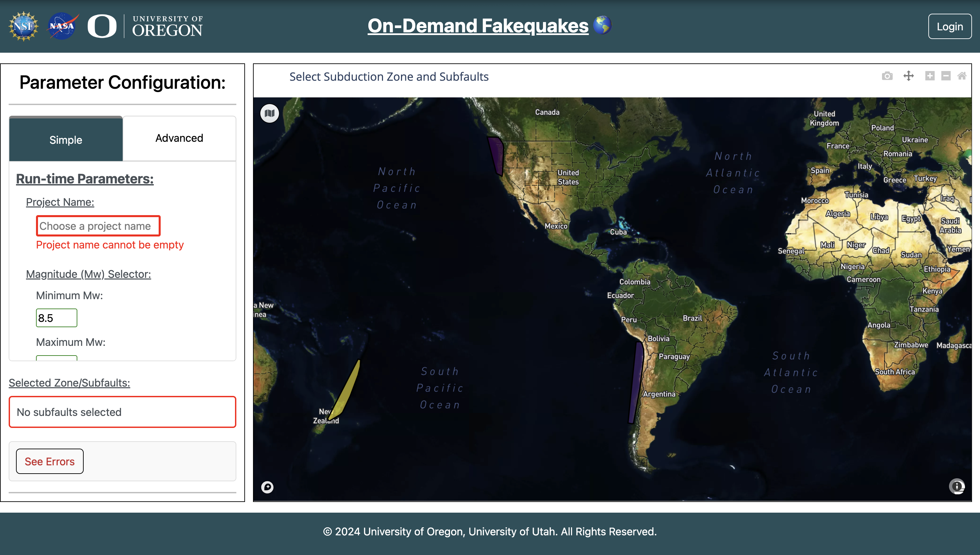Click the map style icon on map

point(270,113)
